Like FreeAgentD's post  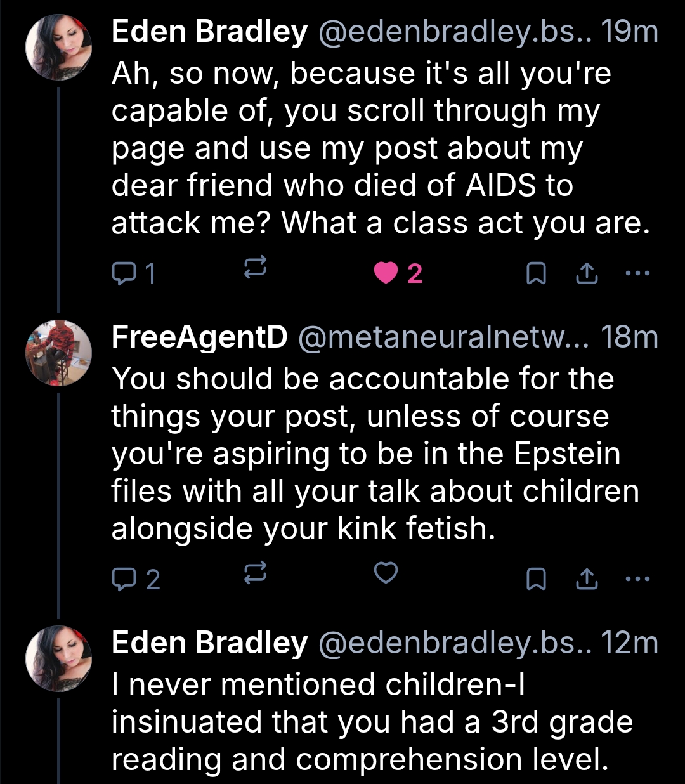point(386,573)
